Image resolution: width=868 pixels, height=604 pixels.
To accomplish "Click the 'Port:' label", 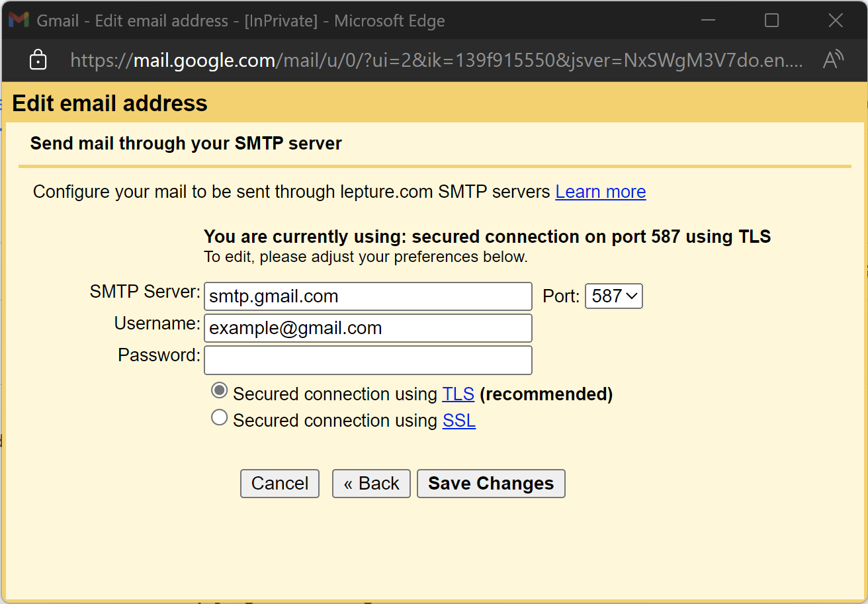I will tap(562, 296).
